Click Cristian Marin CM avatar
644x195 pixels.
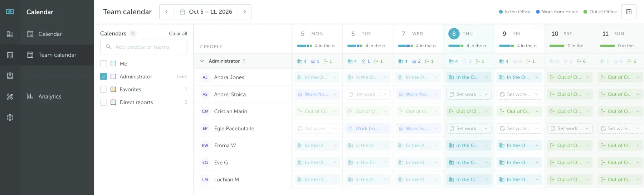coord(205,111)
